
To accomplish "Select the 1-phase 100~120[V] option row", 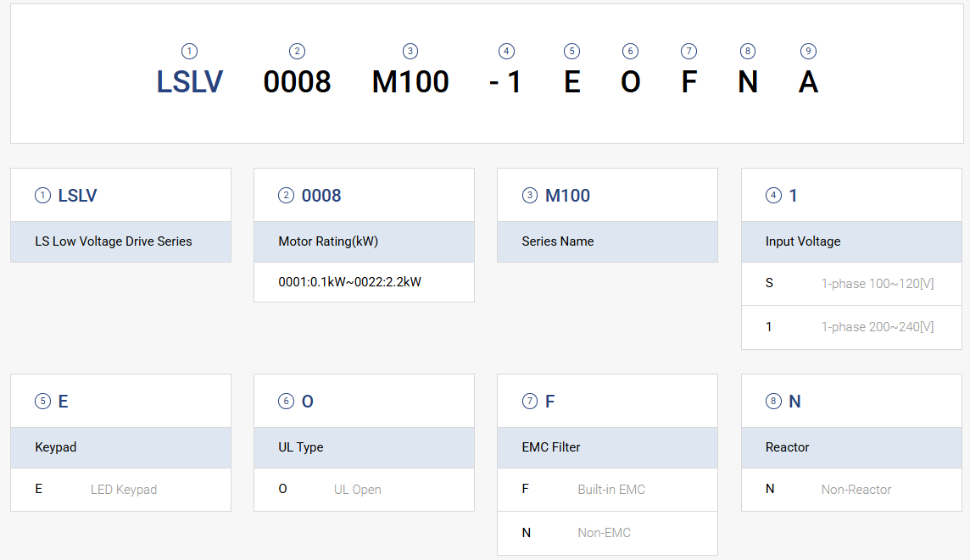I will tap(851, 284).
